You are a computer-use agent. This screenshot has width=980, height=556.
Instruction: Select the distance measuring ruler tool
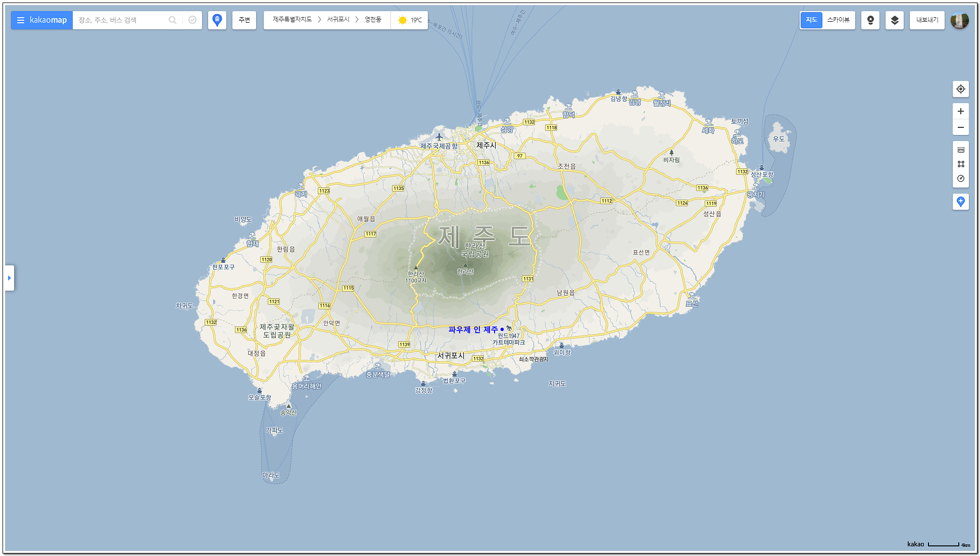click(960, 150)
